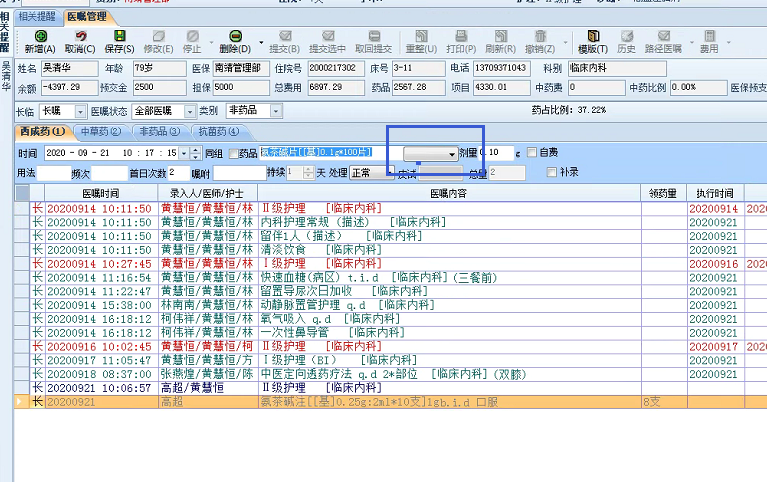767x482 pixels.
Task: Click the 剂量 dosage input field
Action: coord(496,153)
